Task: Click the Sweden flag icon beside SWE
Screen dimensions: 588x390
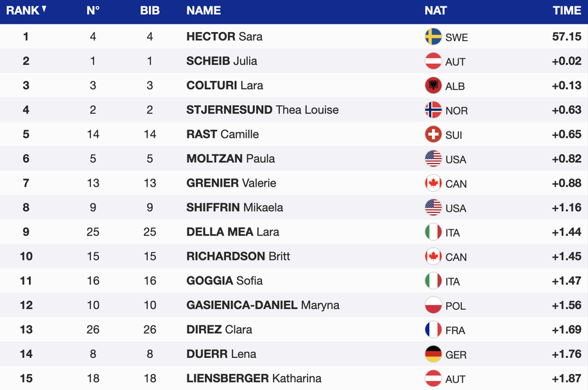Action: click(x=433, y=37)
